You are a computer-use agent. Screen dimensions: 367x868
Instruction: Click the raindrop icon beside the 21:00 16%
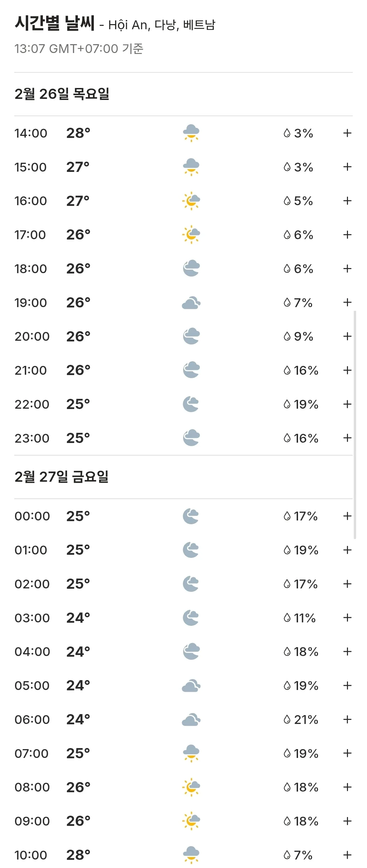(287, 370)
